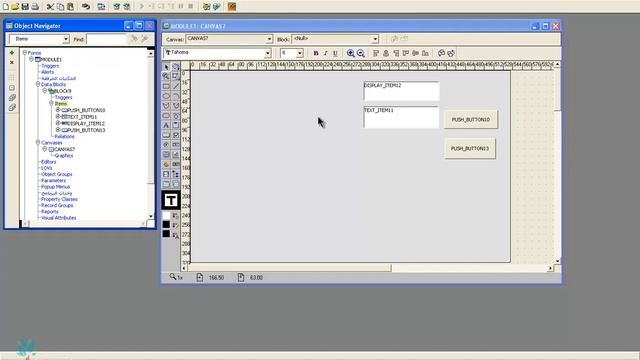Select the magnify tool in layout palette

(166, 76)
